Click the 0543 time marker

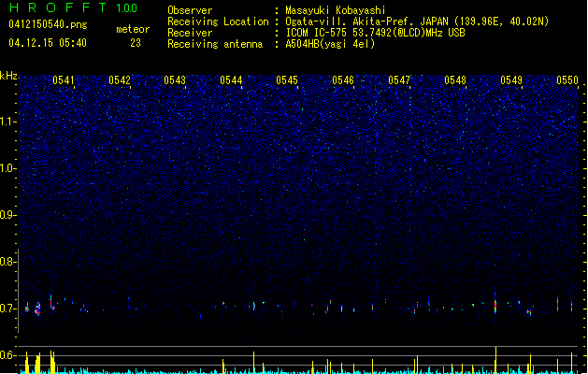(175, 80)
